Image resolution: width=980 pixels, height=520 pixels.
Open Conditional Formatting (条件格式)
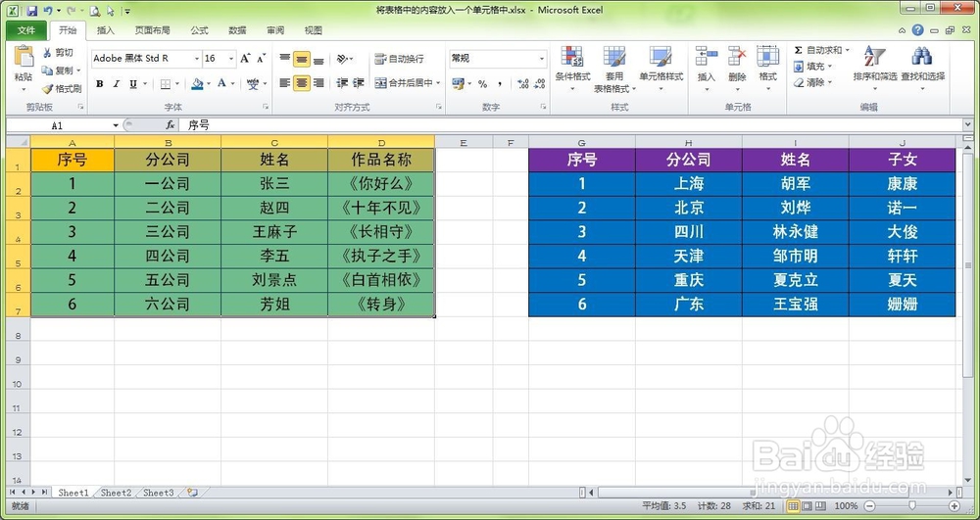pyautogui.click(x=572, y=68)
